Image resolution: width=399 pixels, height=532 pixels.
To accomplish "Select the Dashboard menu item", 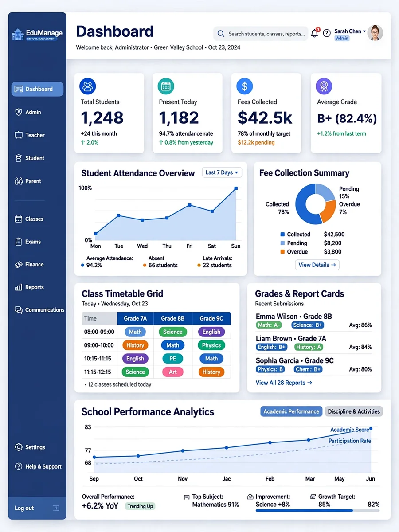I will tap(38, 89).
